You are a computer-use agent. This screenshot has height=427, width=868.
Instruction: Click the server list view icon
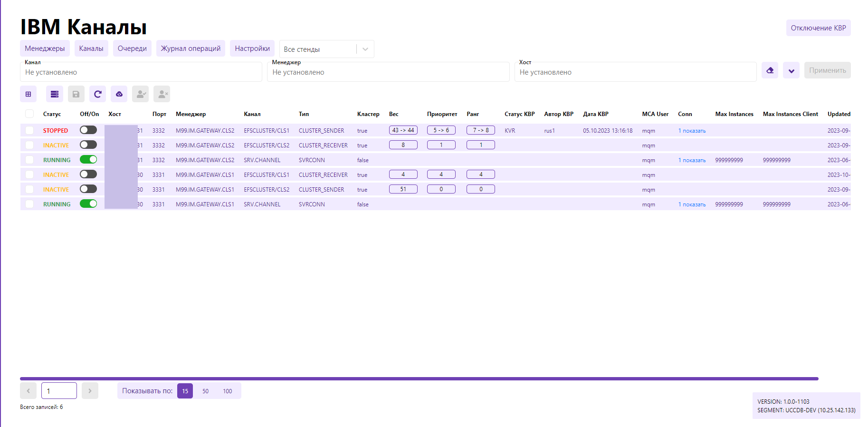(55, 94)
